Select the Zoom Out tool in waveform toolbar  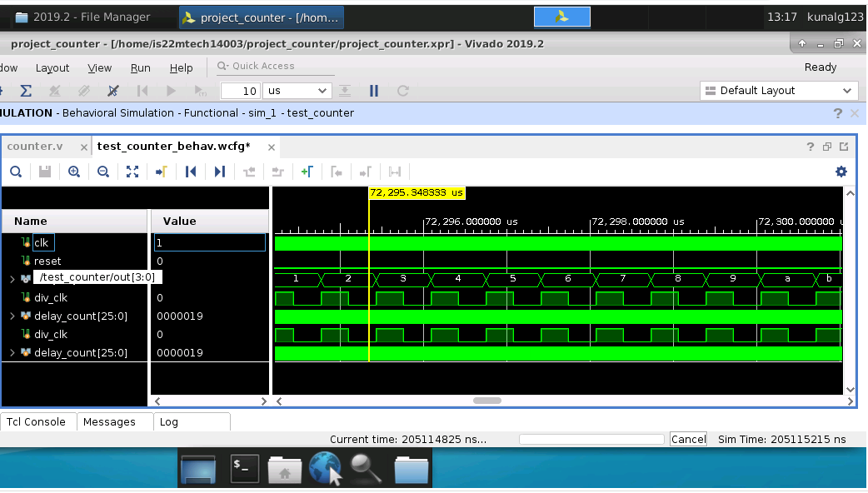tap(102, 172)
